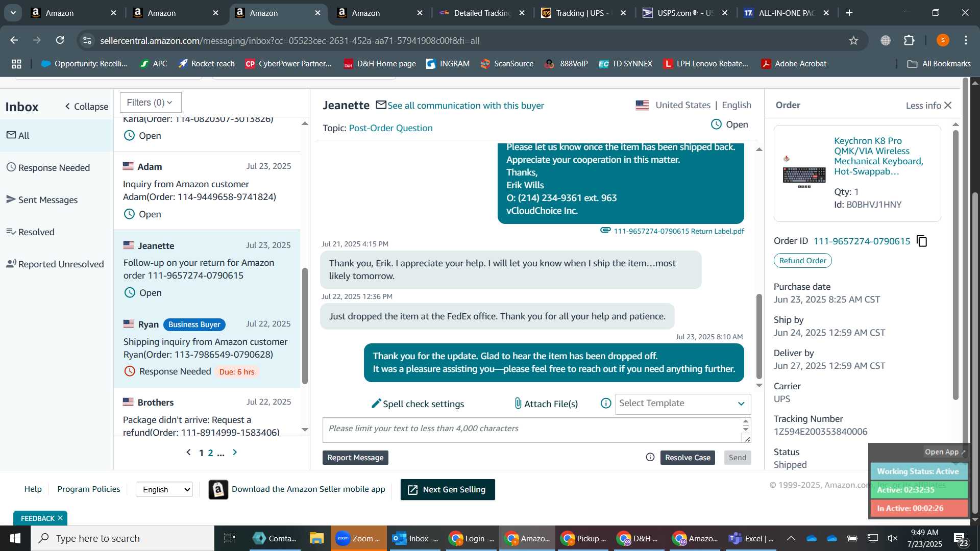The height and width of the screenshot is (551, 980).
Task: Show hidden system tray icons
Action: [791, 538]
